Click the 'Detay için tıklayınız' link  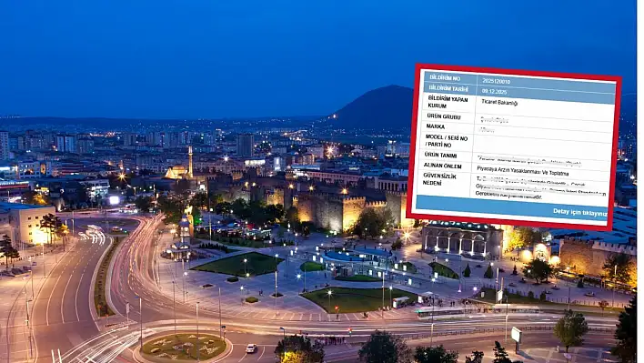579,212
